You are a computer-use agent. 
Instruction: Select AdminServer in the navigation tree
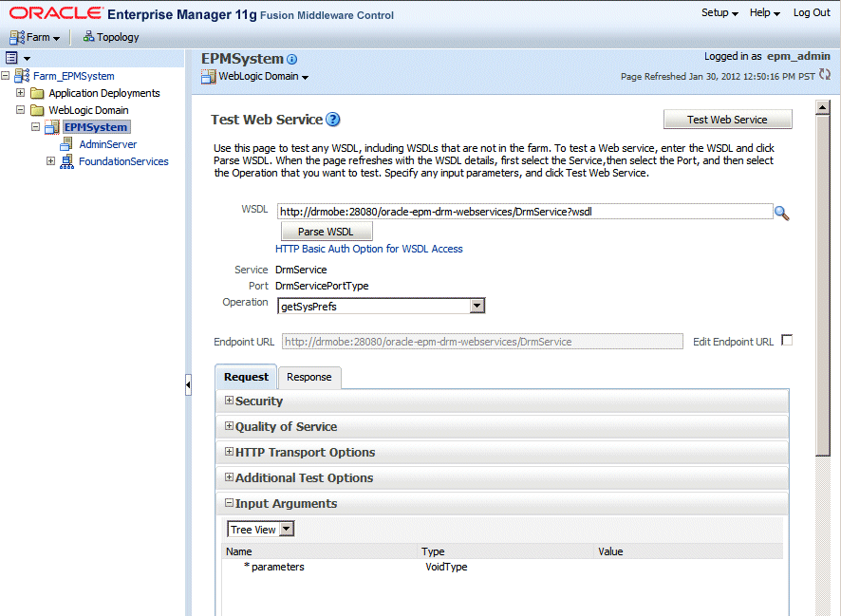(107, 144)
